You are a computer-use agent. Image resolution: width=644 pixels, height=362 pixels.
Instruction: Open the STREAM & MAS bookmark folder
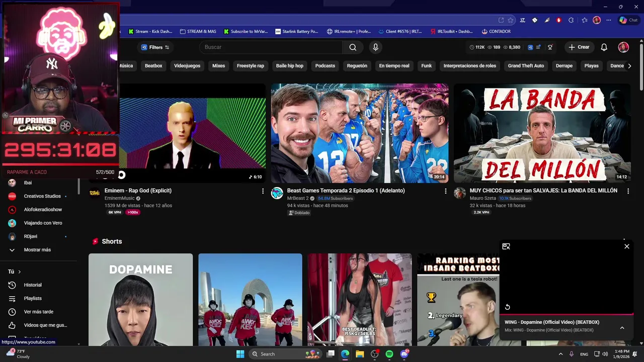[x=198, y=31]
